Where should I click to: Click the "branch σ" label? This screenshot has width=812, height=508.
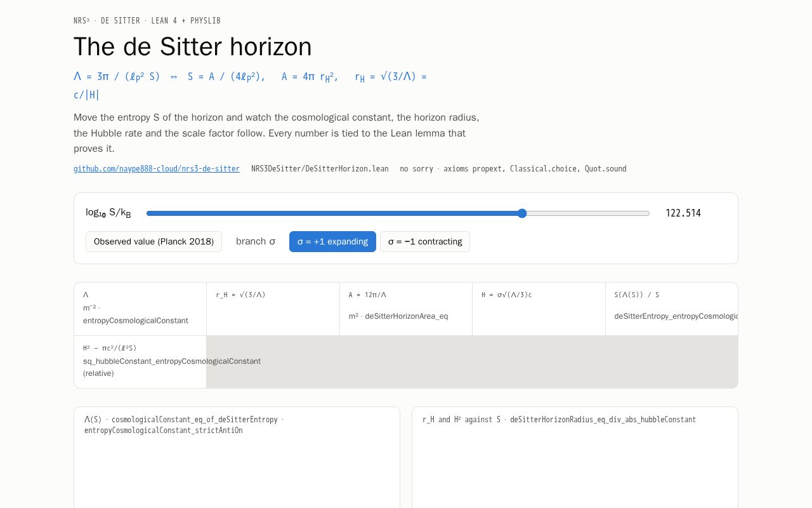click(x=256, y=241)
